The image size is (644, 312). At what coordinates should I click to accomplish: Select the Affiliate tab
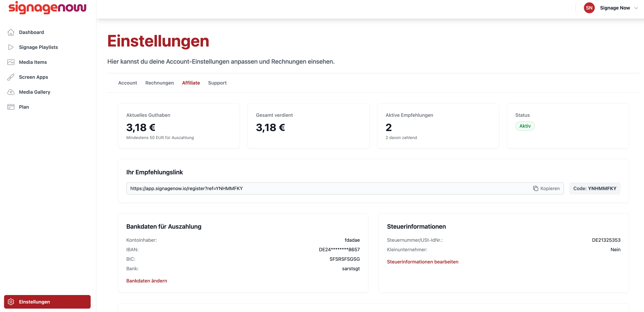[x=191, y=83]
